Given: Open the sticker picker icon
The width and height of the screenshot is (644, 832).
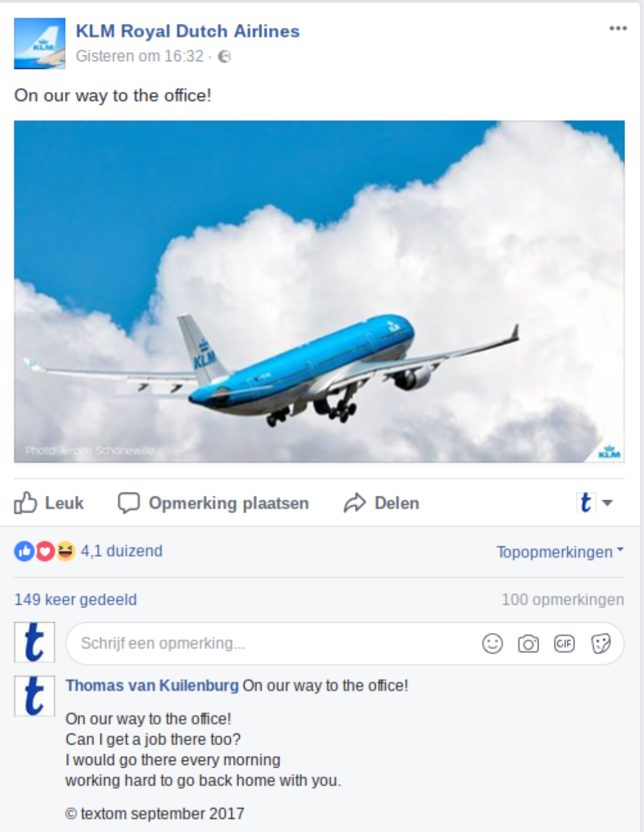Looking at the screenshot, I should (600, 643).
